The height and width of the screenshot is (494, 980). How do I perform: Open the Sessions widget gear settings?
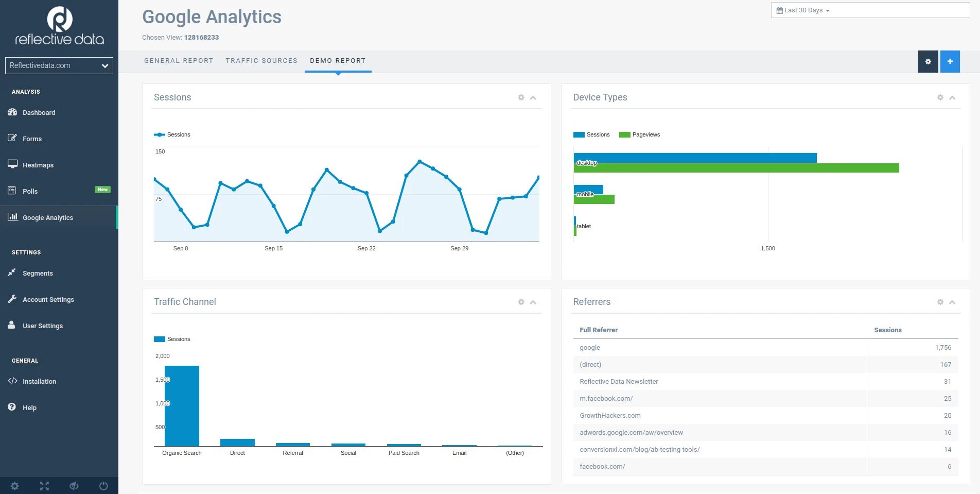(x=521, y=97)
